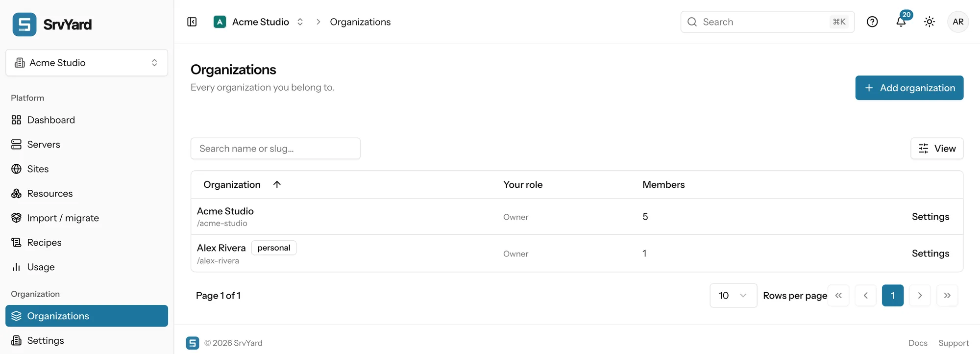Click the sliders icon on View button

pyautogui.click(x=923, y=149)
